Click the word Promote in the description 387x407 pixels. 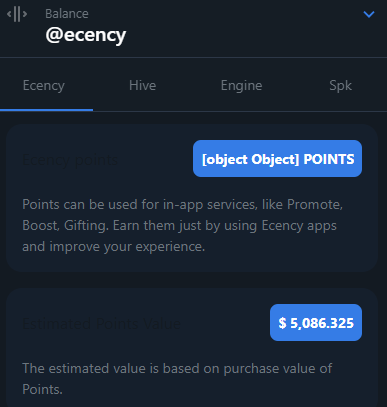[x=315, y=204]
